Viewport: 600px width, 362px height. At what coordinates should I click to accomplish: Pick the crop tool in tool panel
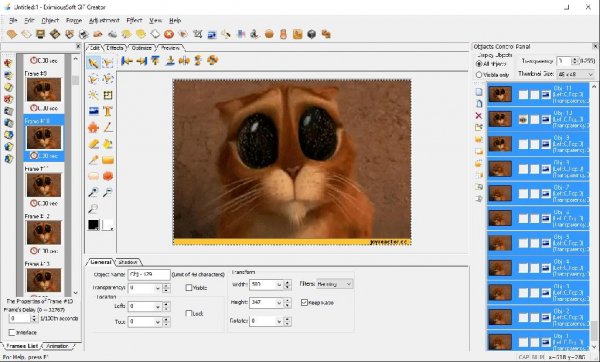pos(108,95)
